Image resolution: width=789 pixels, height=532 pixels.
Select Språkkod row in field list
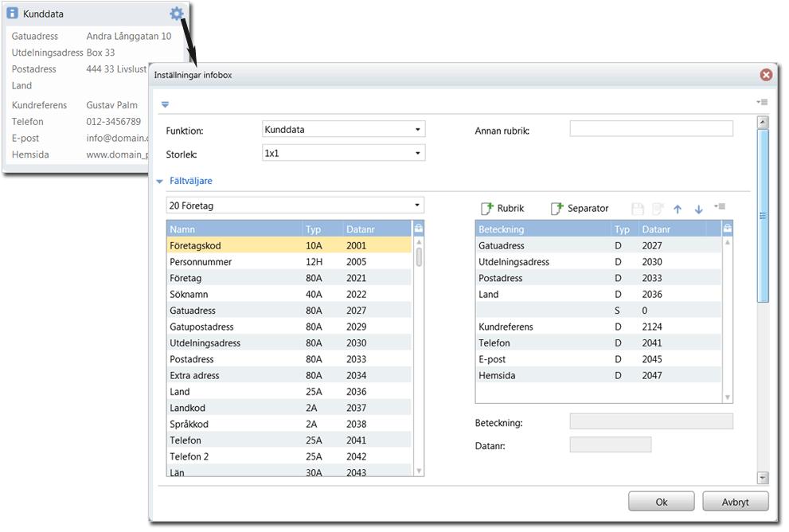pos(289,424)
